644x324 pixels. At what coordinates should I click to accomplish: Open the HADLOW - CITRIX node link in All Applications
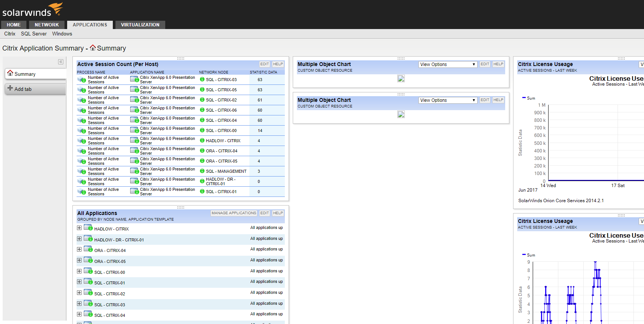112,229
